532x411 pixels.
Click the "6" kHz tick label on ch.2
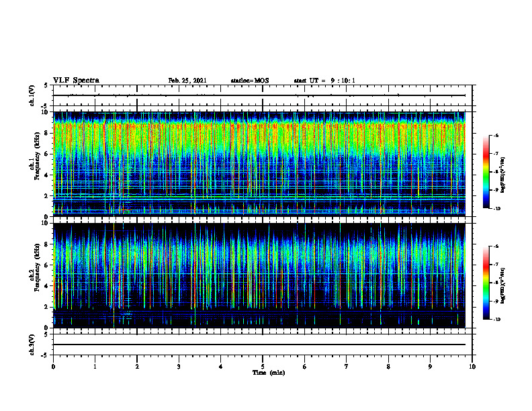click(47, 265)
